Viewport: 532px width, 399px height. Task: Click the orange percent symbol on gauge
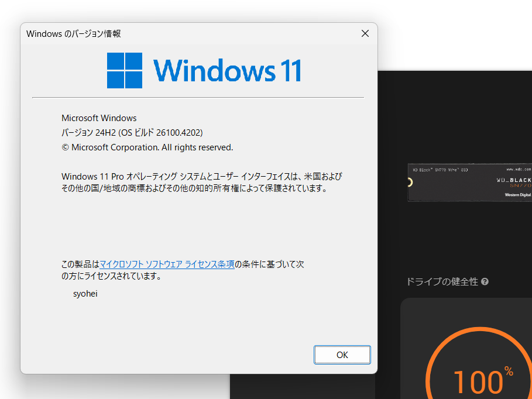click(509, 371)
